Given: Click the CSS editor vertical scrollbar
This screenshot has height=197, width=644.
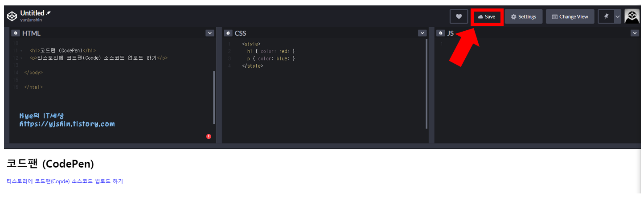Looking at the screenshot, I should [427, 84].
